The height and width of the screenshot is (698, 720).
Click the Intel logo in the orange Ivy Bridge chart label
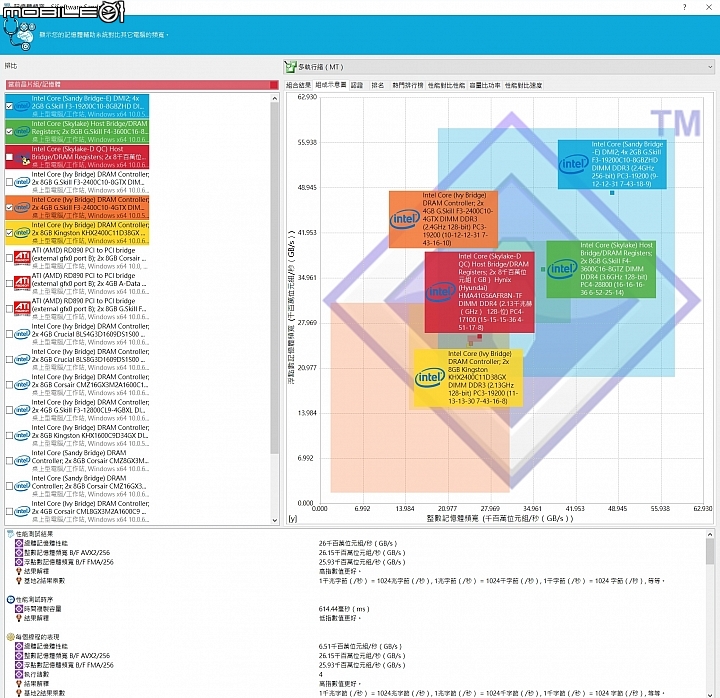405,219
